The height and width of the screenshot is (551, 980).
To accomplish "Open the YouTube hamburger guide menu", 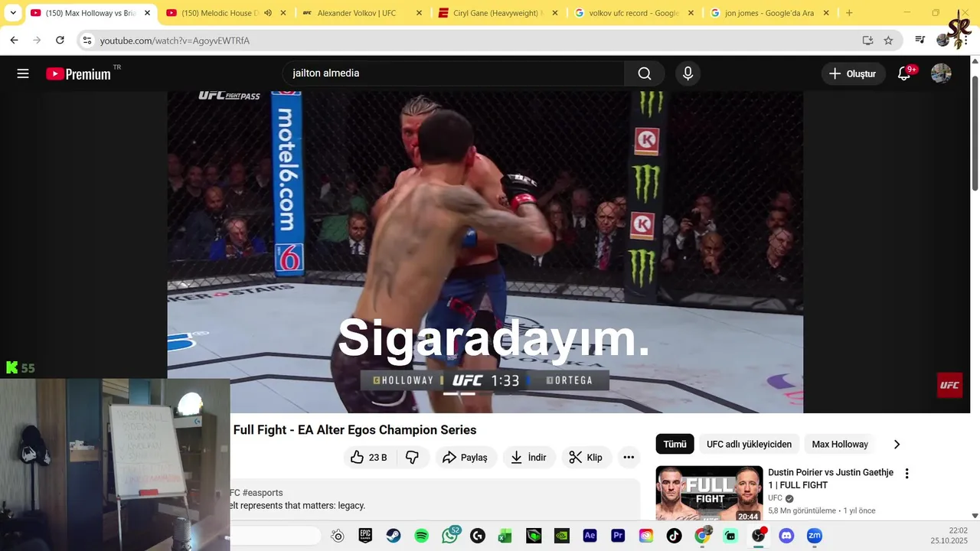I will click(23, 73).
